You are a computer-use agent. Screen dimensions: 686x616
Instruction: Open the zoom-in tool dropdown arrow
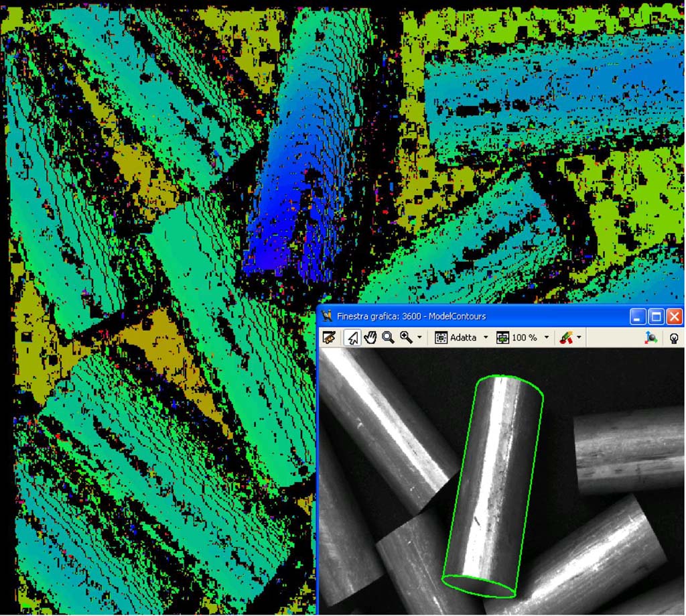[419, 338]
